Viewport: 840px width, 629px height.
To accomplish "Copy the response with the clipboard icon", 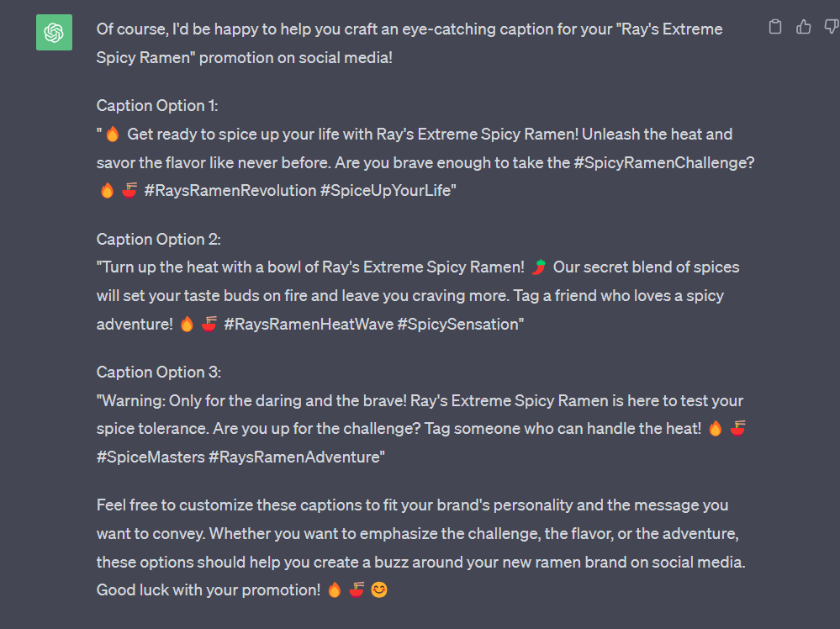I will click(x=775, y=27).
